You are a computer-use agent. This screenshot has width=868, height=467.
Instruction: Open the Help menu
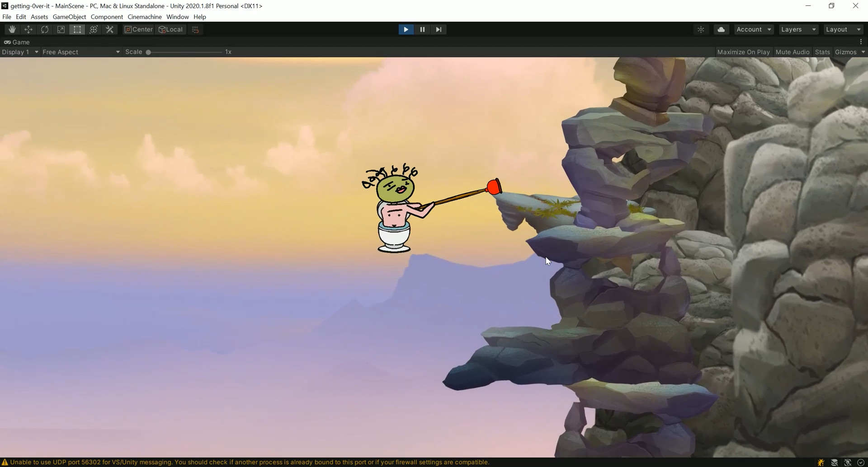pyautogui.click(x=200, y=17)
